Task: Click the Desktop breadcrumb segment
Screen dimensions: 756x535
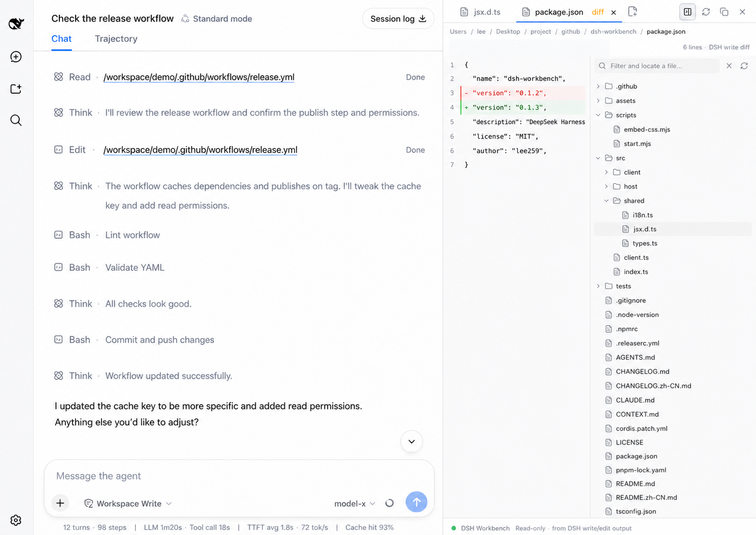Action: click(x=508, y=31)
